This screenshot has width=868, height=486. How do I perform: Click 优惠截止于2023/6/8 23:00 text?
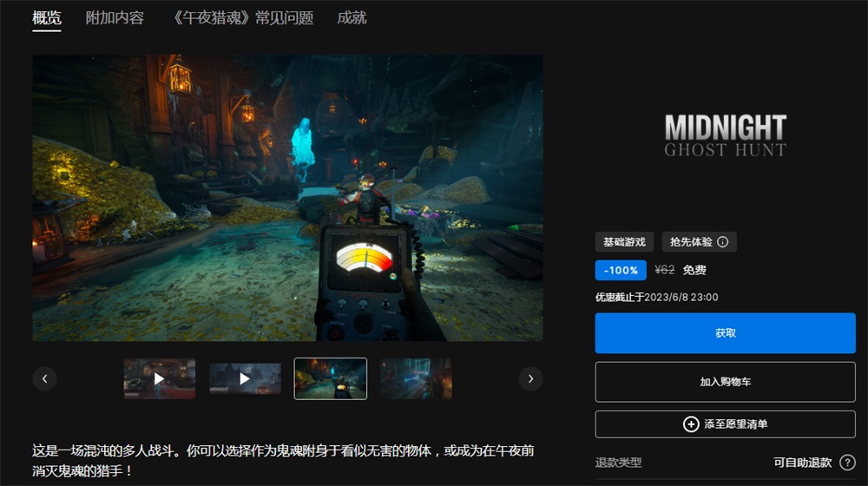tap(656, 298)
